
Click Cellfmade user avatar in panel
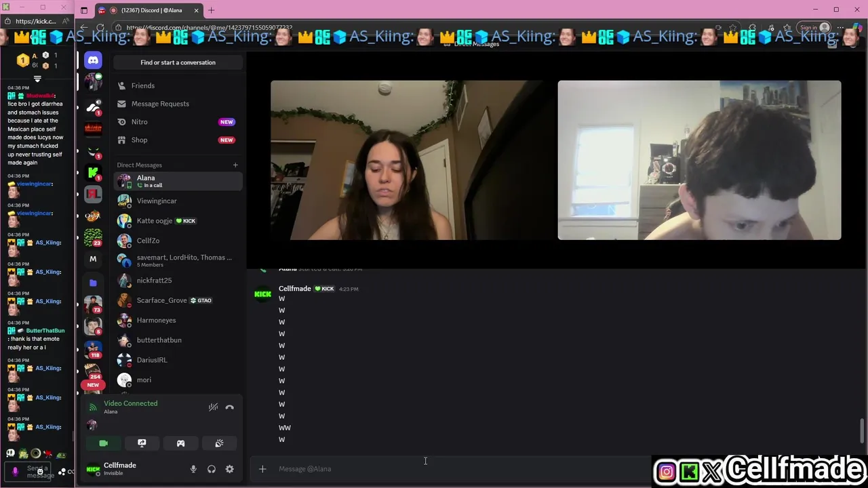pos(93,469)
